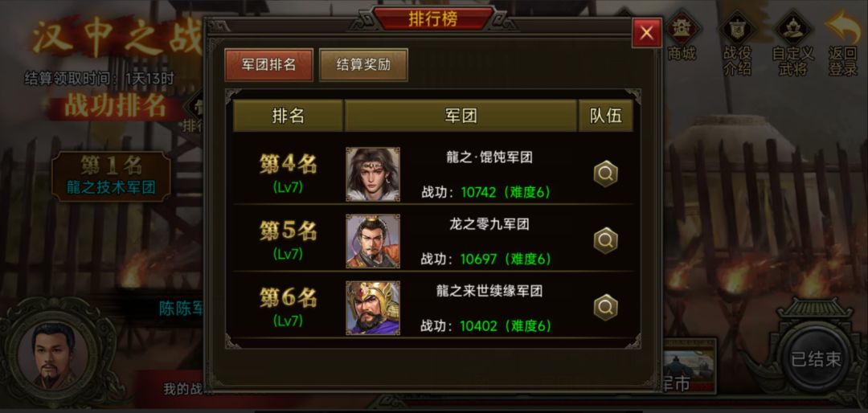This screenshot has height=413, width=868.
Task: Click the 战功排名 red banner
Action: 116,106
